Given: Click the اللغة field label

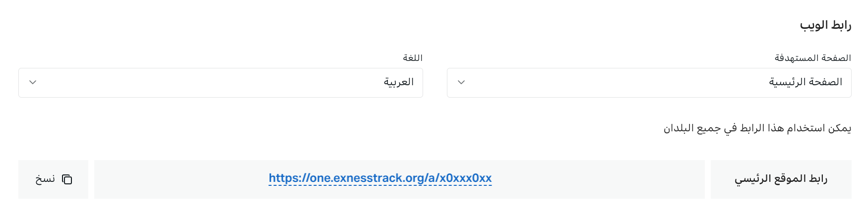Looking at the screenshot, I should 413,58.
